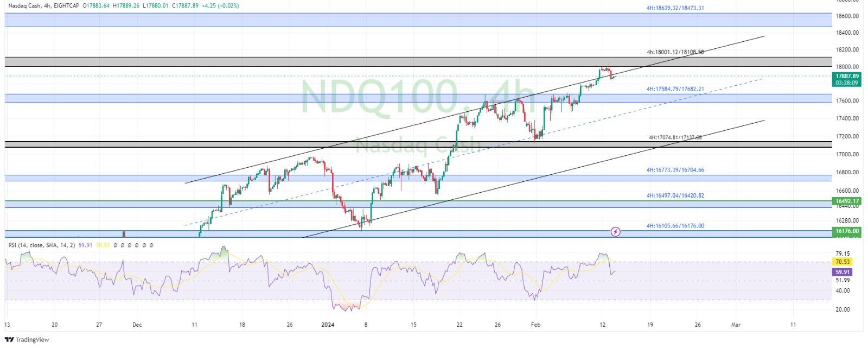The image size is (868, 348).
Task: Select the dashed blue channel midline
Action: (474, 151)
